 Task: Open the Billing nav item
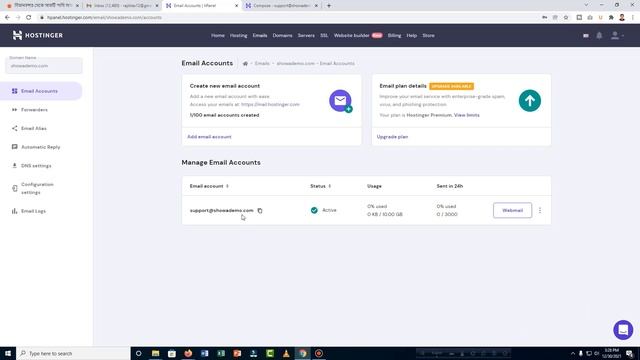coord(394,36)
